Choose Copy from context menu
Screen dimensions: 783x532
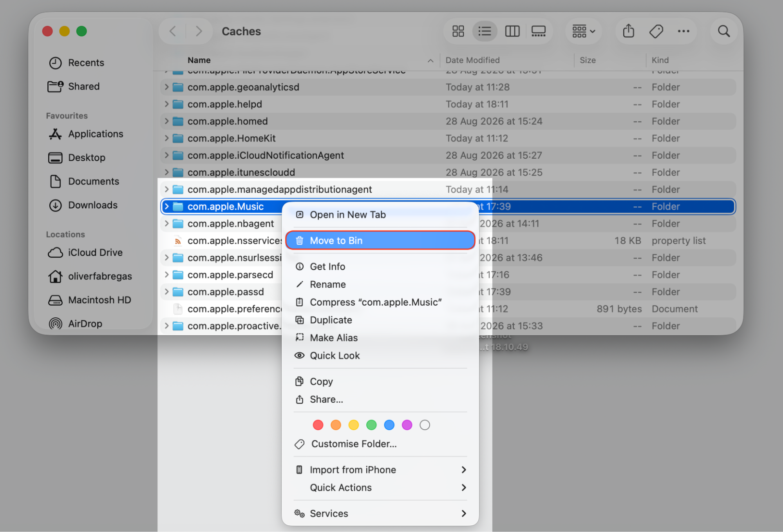[380, 382]
